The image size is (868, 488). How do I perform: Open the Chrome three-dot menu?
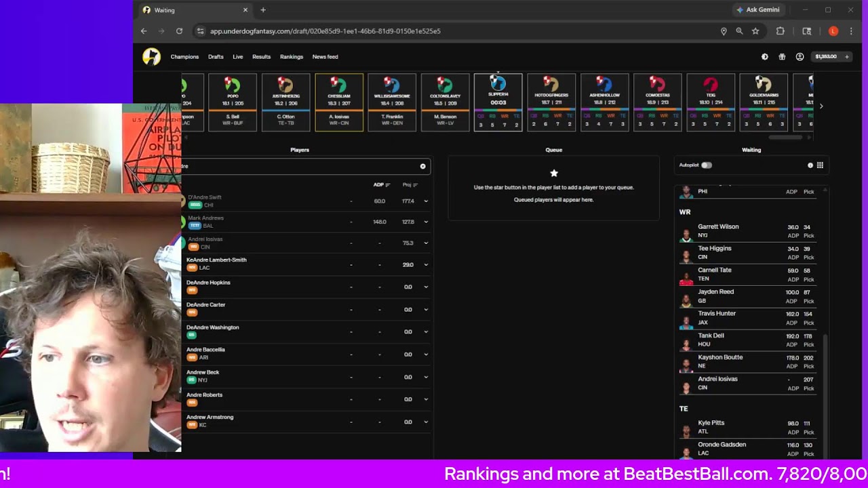[851, 31]
